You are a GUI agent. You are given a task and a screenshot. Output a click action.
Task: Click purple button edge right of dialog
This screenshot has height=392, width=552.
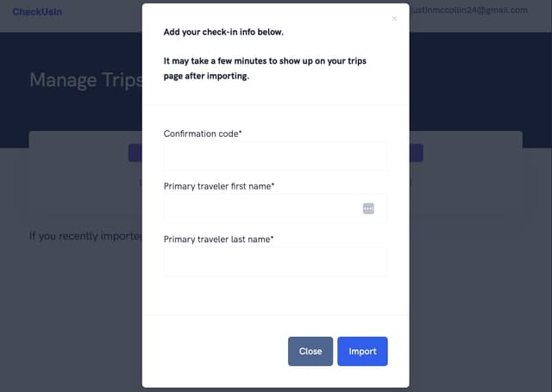416,153
